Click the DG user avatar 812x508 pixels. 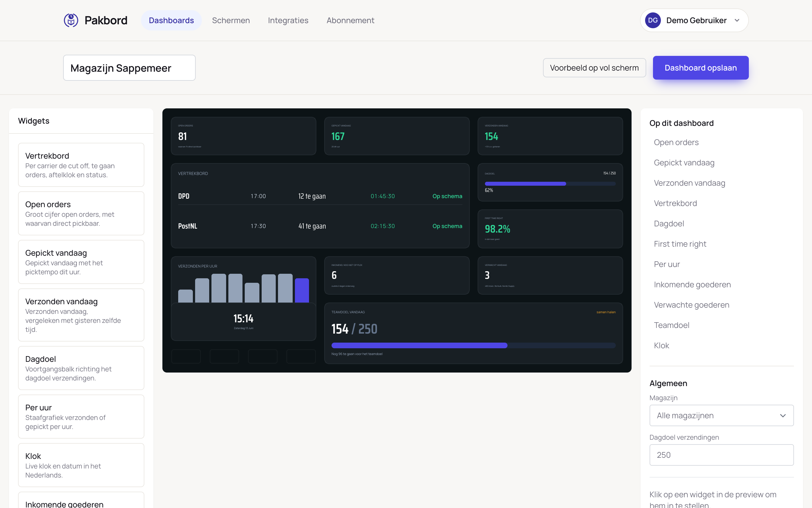[653, 20]
